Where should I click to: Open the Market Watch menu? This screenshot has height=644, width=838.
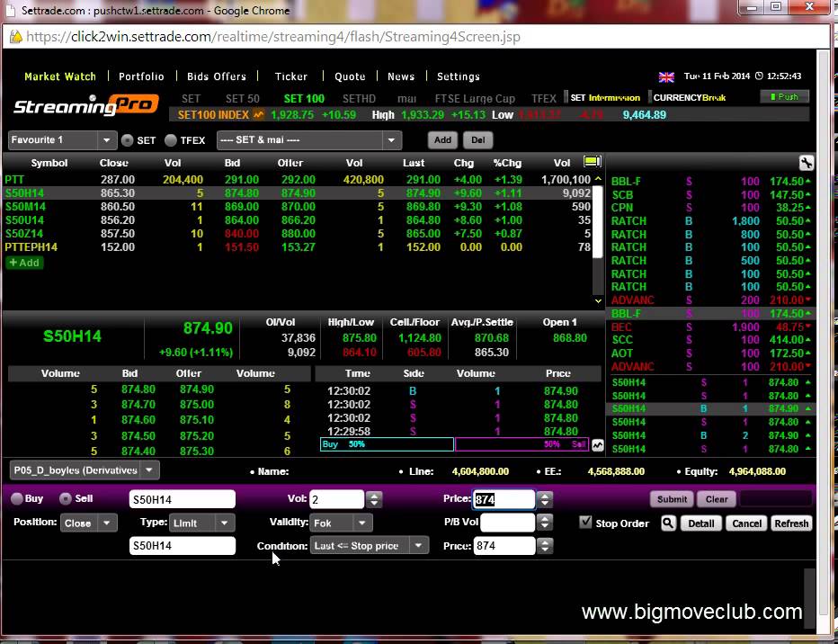(x=60, y=76)
